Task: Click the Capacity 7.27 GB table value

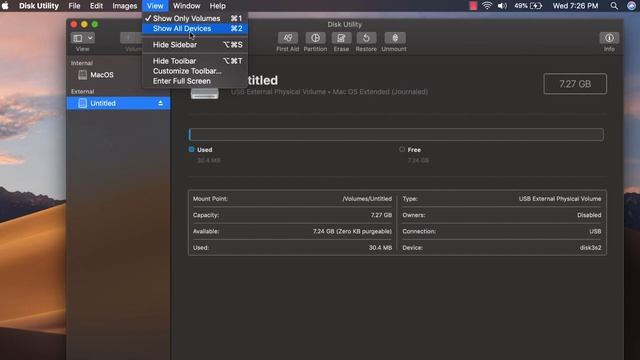Action: point(381,215)
